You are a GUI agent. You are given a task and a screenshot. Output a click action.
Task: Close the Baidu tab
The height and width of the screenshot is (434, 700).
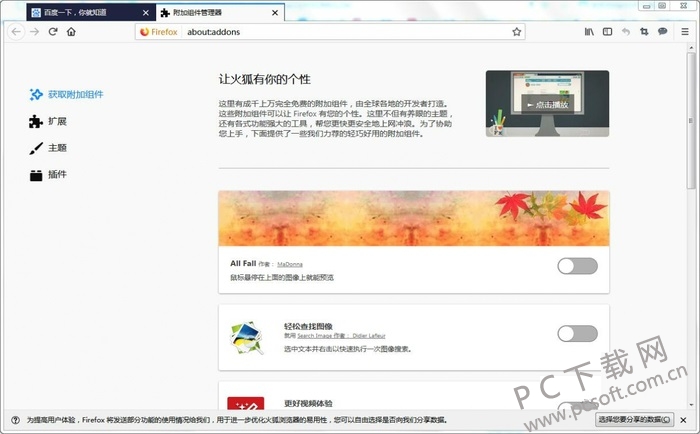[145, 13]
